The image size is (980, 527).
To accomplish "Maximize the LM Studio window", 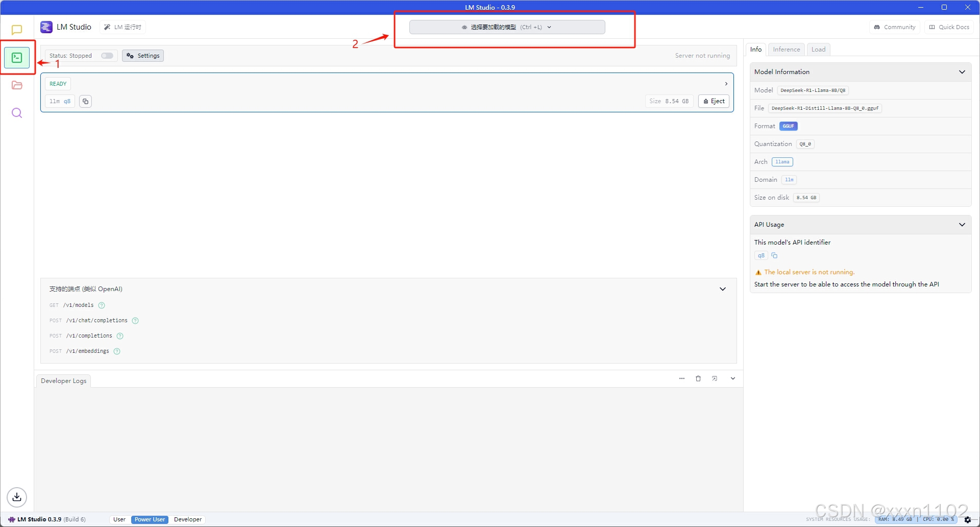I will tap(944, 7).
